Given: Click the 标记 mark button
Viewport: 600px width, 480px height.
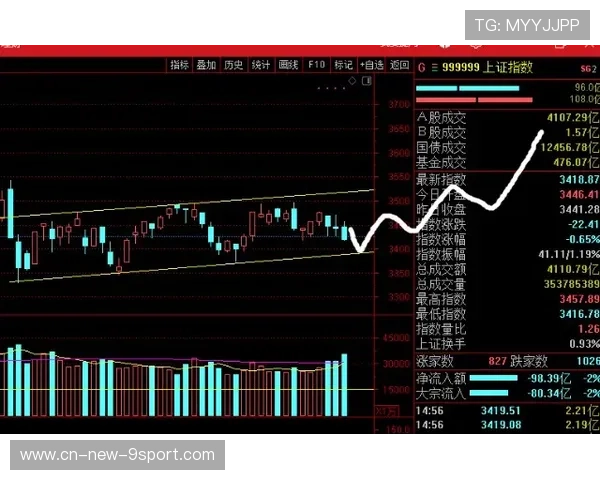Looking at the screenshot, I should (x=344, y=64).
